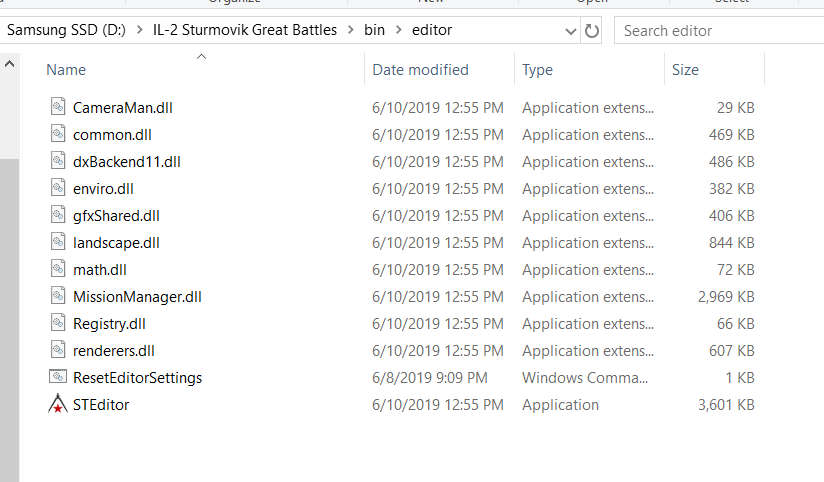Click the editor breadcrumb segment
This screenshot has width=824, height=482.
point(432,30)
